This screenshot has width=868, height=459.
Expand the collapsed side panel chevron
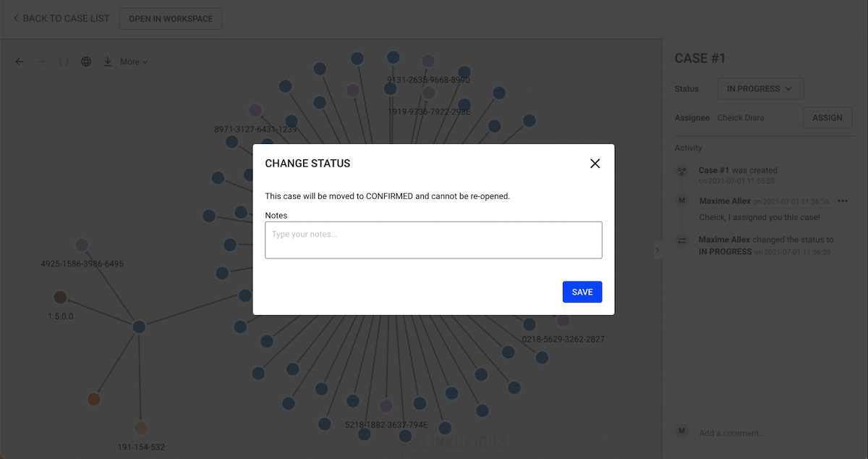[x=658, y=250]
